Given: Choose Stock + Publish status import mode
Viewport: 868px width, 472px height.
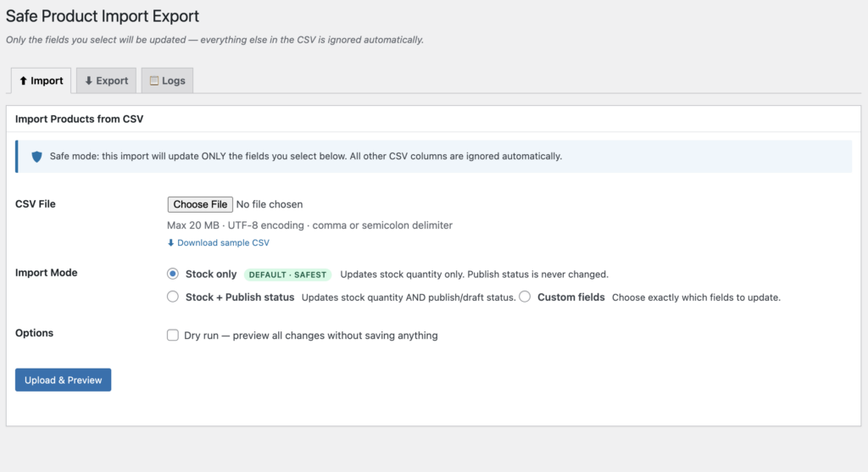Looking at the screenshot, I should pos(173,297).
